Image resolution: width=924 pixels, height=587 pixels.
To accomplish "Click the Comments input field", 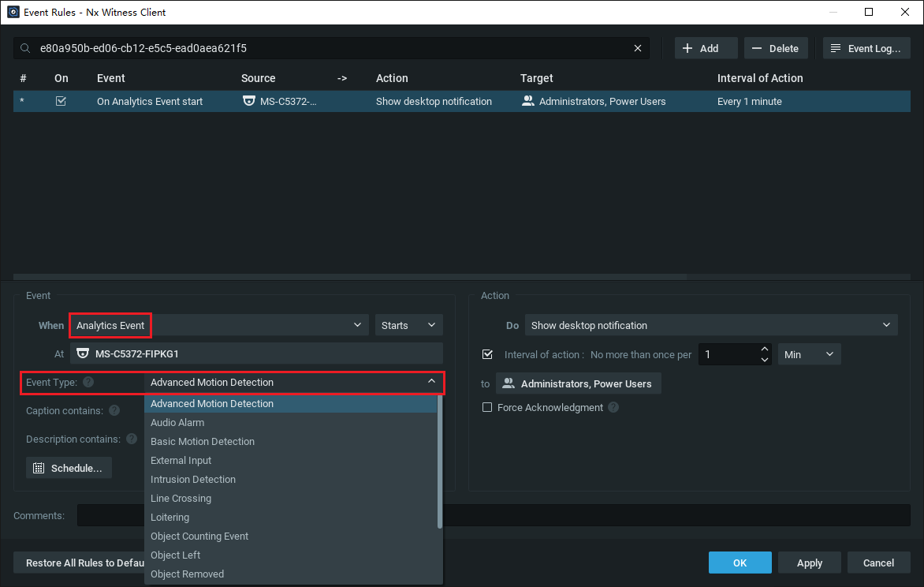I will [x=494, y=515].
